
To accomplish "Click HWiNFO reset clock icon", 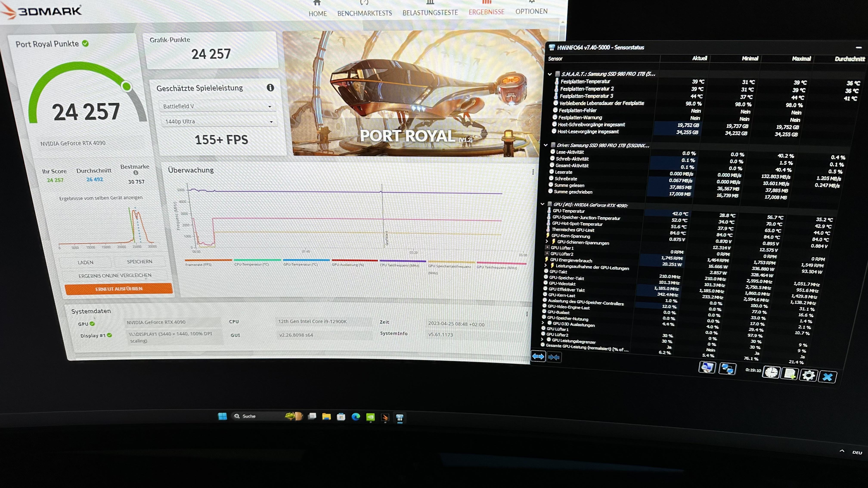I will [x=771, y=372].
